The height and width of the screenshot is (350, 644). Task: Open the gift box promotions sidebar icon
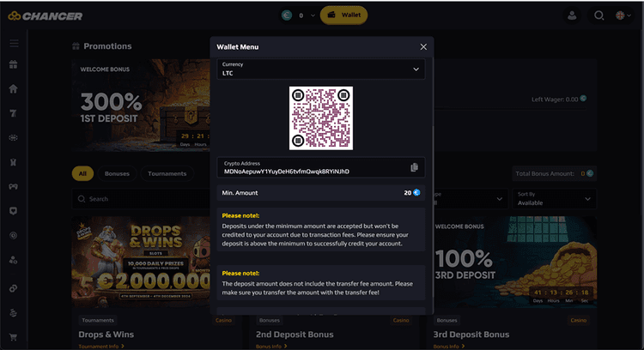(14, 64)
